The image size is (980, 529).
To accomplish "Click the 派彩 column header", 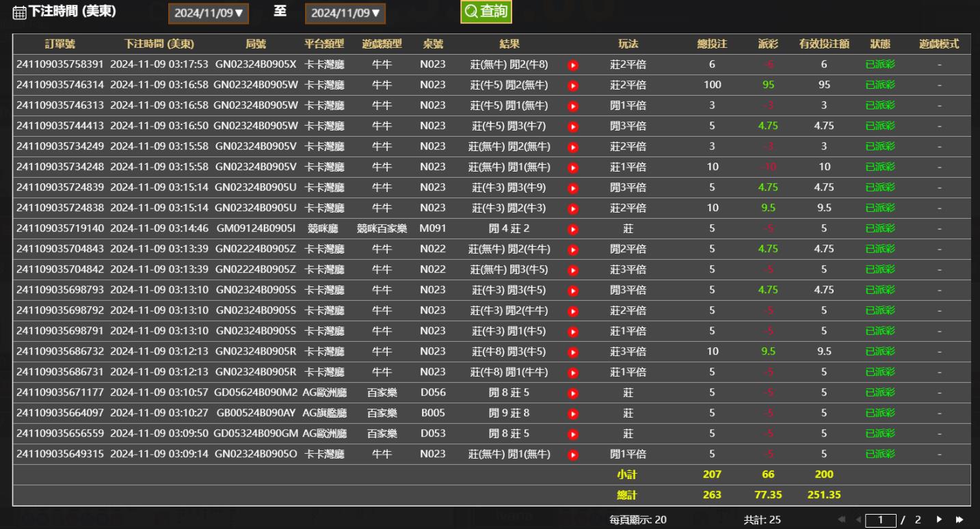I will (767, 44).
